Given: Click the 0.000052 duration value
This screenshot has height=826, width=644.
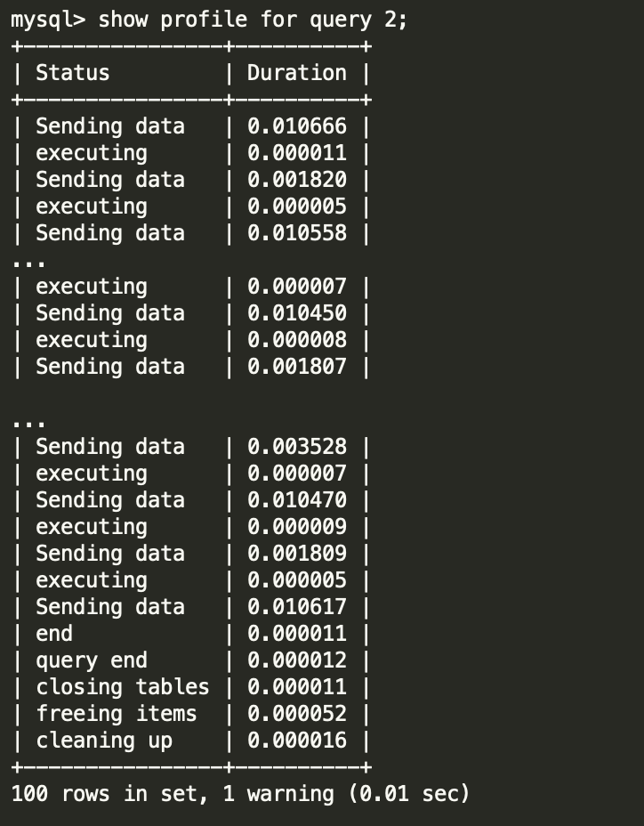Looking at the screenshot, I should [x=296, y=714].
